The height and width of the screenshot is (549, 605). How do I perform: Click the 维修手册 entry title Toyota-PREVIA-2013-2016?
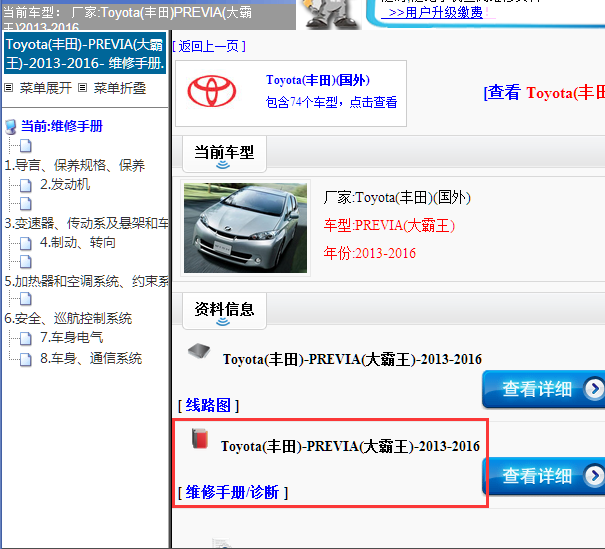point(350,446)
